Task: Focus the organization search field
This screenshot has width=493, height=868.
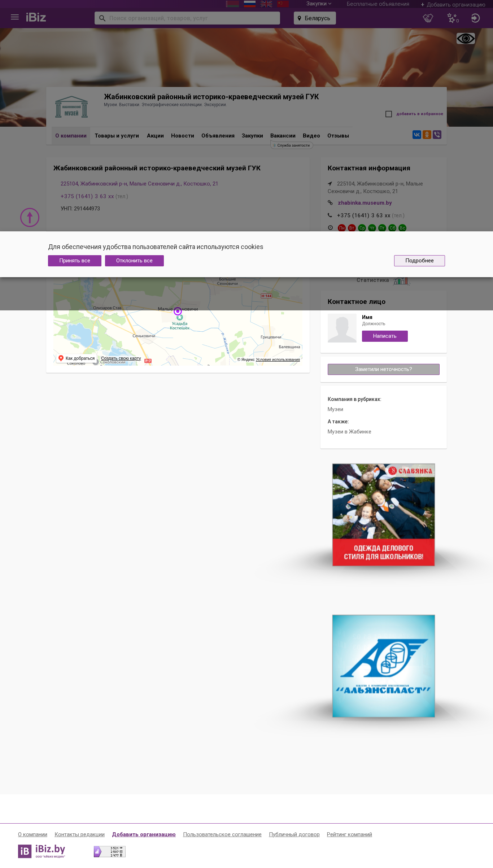Action: 187,18
